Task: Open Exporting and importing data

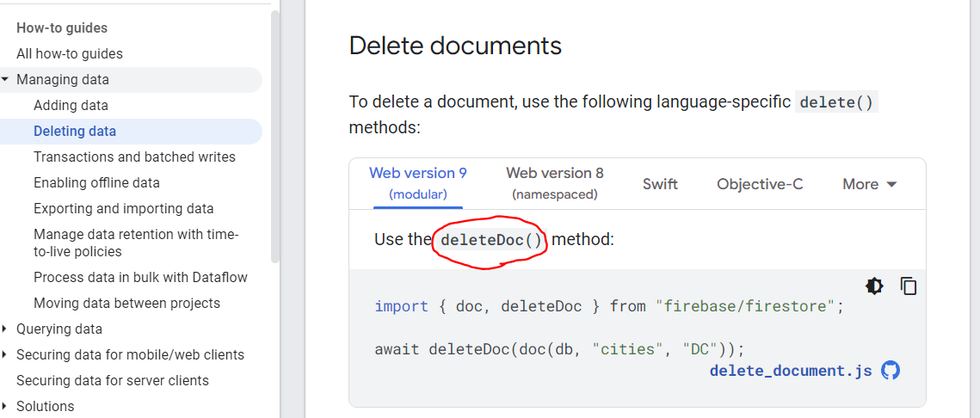Action: click(x=124, y=208)
